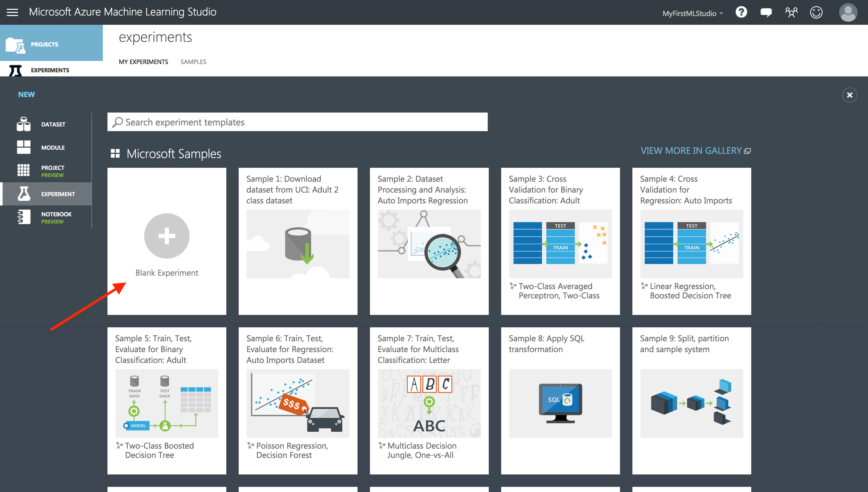
Task: Click Sample 9 Split, partition title
Action: [684, 344]
